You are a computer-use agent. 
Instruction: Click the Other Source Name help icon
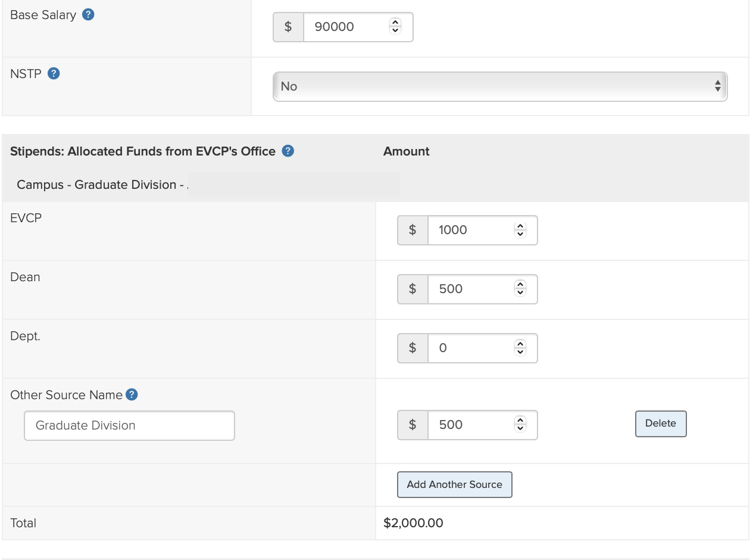[132, 394]
